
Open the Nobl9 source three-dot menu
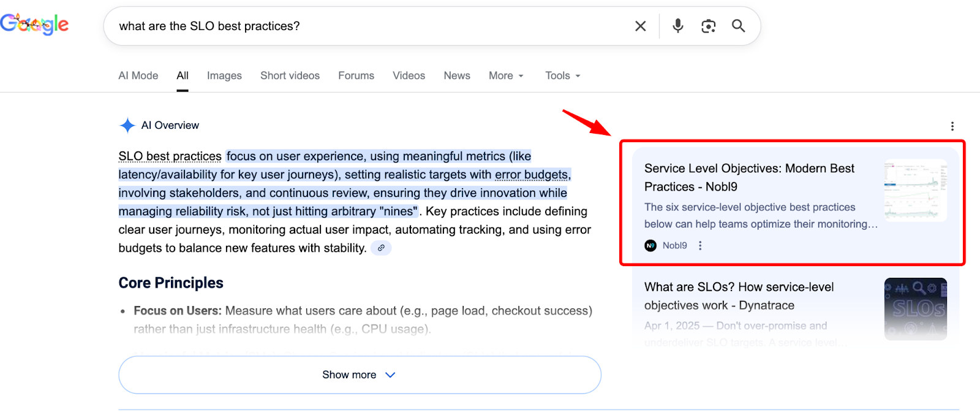pos(700,245)
